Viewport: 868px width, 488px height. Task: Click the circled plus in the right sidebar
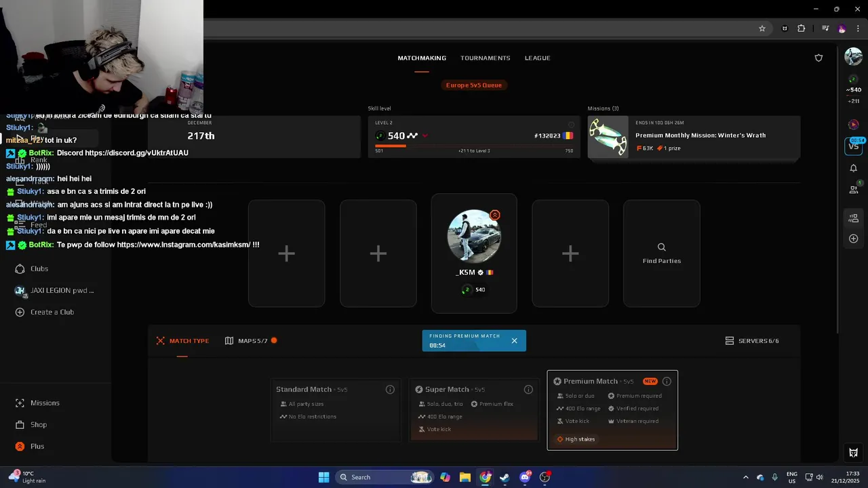tap(853, 239)
